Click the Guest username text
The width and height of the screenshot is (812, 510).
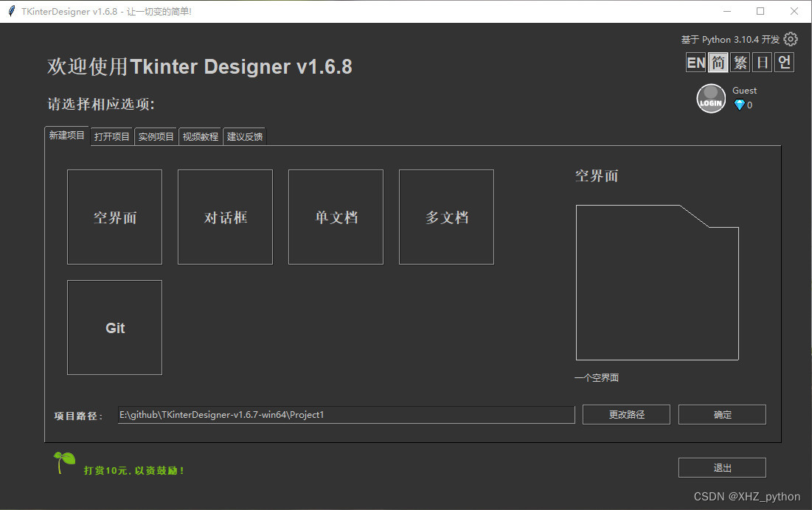coord(745,91)
